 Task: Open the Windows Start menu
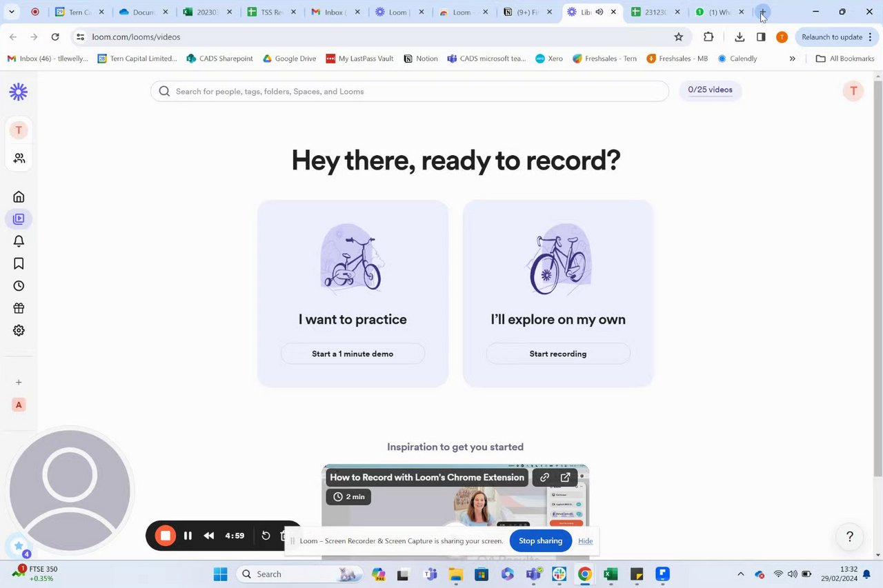click(x=220, y=574)
